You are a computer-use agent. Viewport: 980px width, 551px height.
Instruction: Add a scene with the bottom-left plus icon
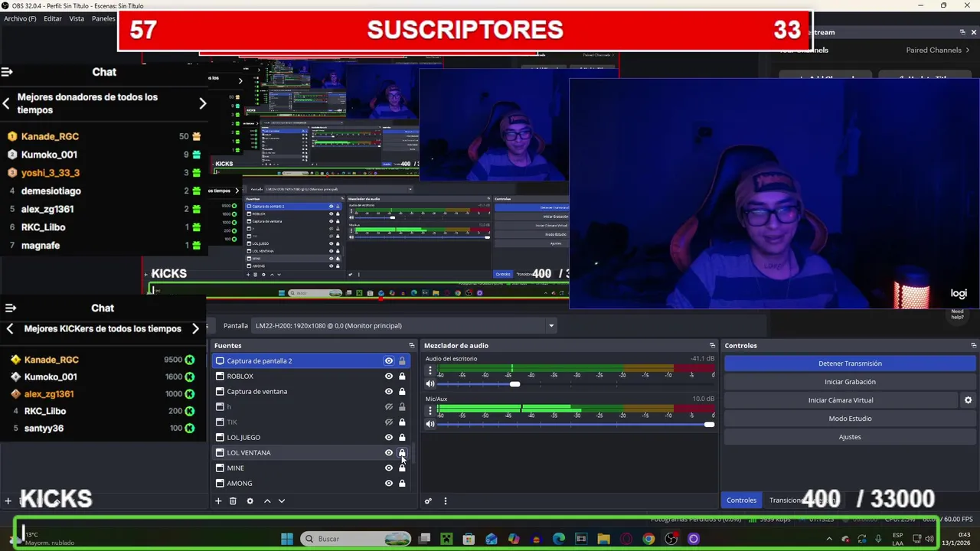tap(8, 501)
